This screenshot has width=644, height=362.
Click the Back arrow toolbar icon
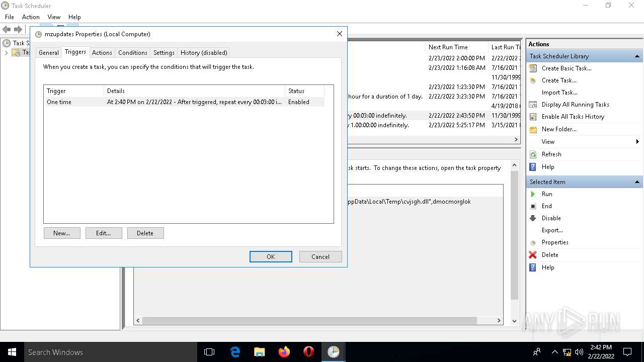coord(7,30)
